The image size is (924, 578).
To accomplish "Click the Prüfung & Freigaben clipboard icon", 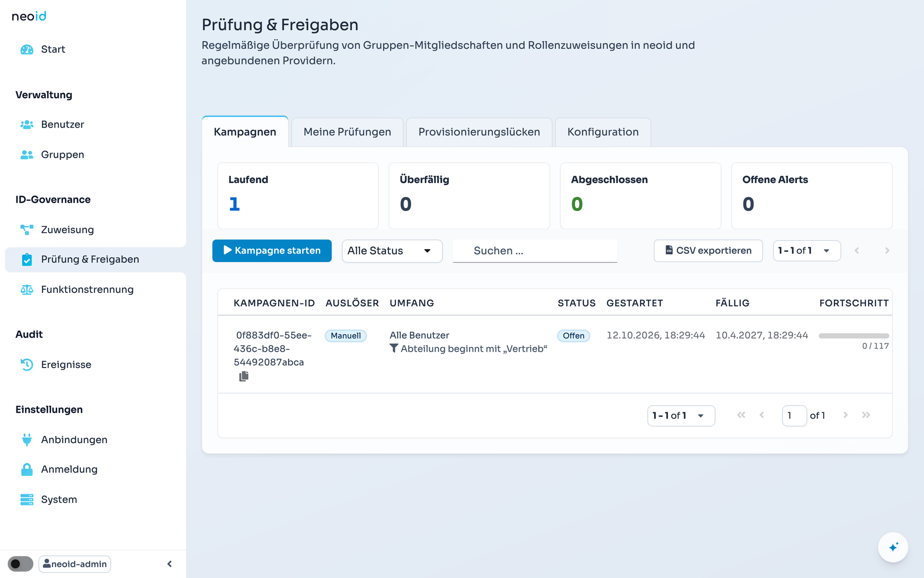I will (27, 260).
